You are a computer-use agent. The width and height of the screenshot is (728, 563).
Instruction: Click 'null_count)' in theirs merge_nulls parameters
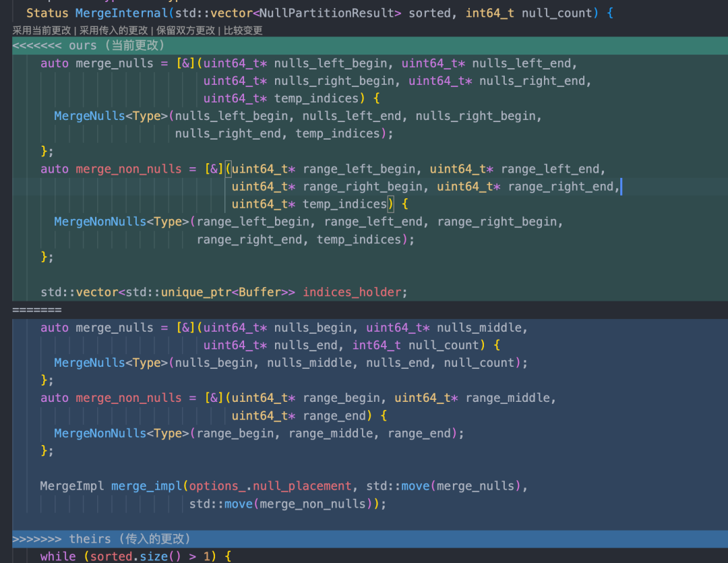pos(447,345)
